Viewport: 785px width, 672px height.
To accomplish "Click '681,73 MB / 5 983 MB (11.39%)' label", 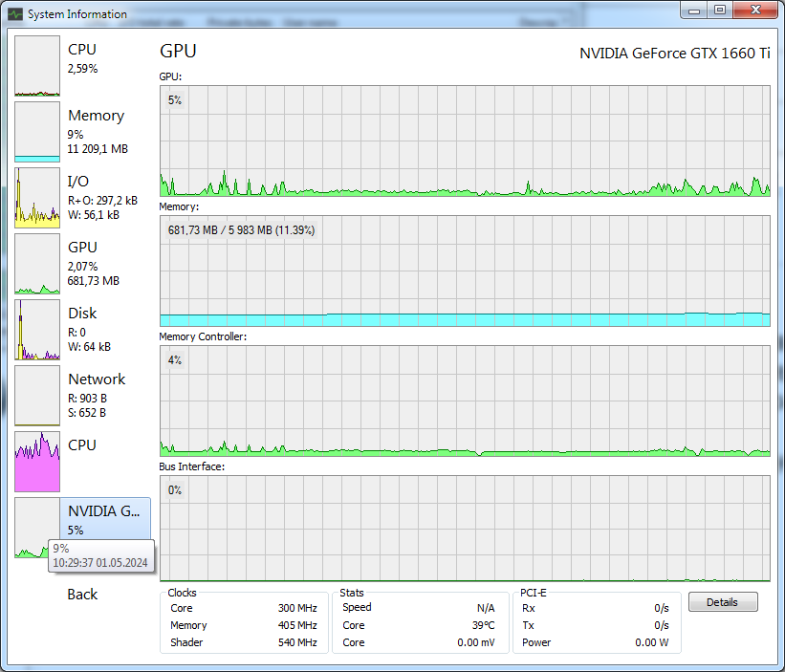I will (x=241, y=230).
